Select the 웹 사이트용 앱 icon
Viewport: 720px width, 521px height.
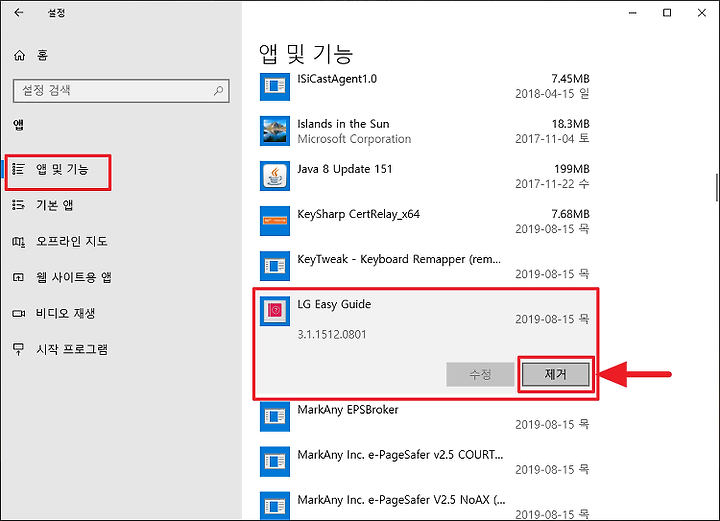click(x=18, y=277)
